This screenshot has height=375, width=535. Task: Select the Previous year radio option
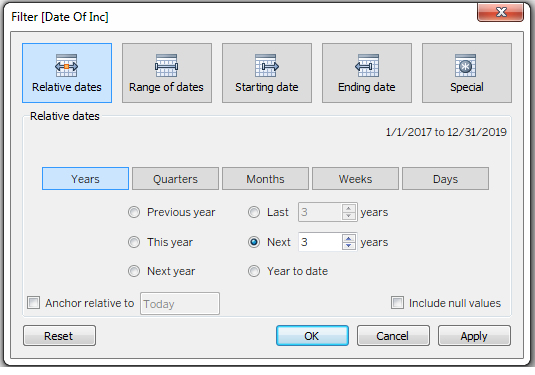(134, 212)
